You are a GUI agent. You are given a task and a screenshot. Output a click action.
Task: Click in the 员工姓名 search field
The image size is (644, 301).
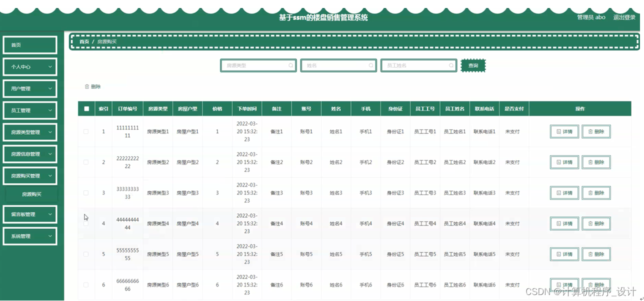coord(418,65)
